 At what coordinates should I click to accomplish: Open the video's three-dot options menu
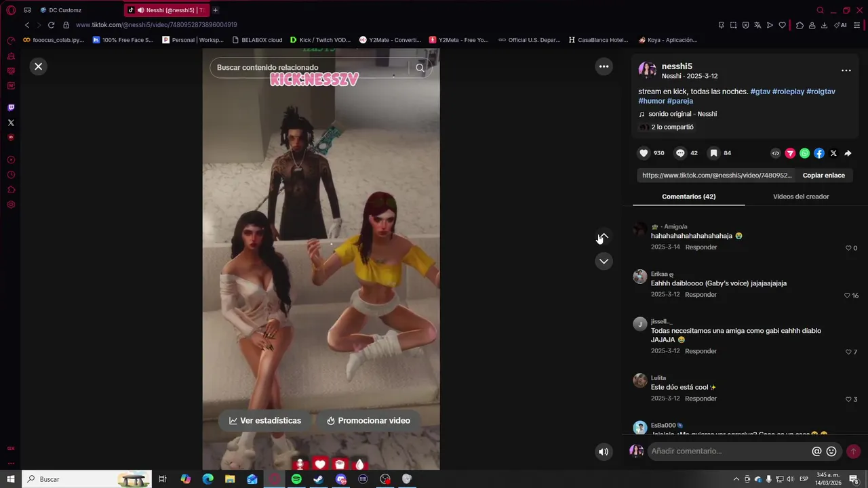[x=604, y=66]
